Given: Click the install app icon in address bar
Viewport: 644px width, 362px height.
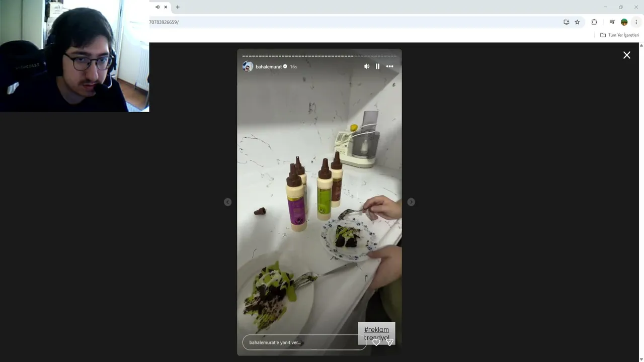Looking at the screenshot, I should point(567,22).
